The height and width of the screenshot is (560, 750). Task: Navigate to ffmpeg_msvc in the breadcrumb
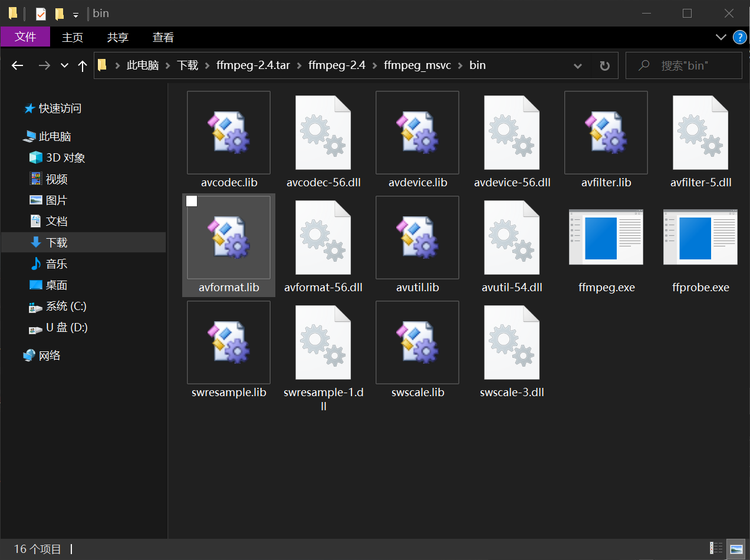click(x=417, y=65)
